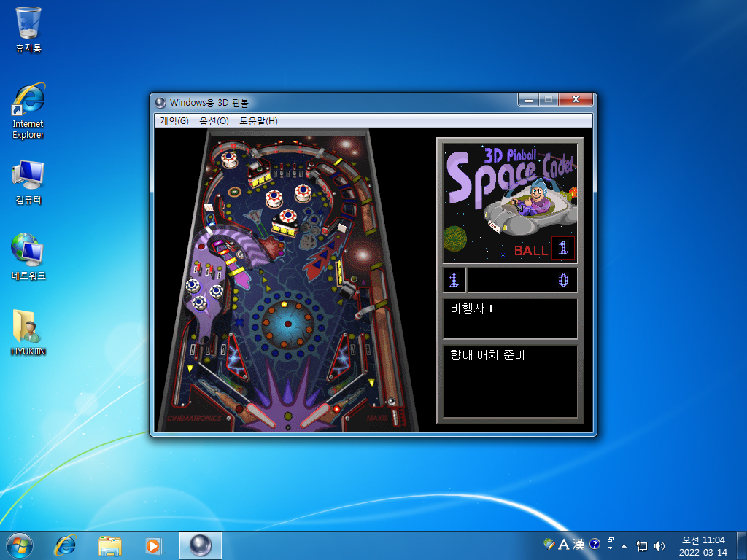Click the BALL number 1 indicator
Image resolution: width=747 pixels, height=560 pixels.
(x=563, y=248)
